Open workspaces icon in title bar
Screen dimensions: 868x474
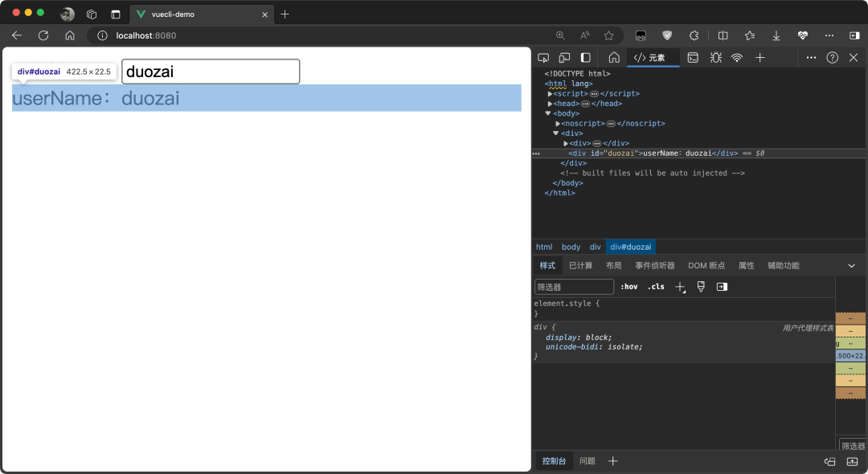click(x=92, y=14)
